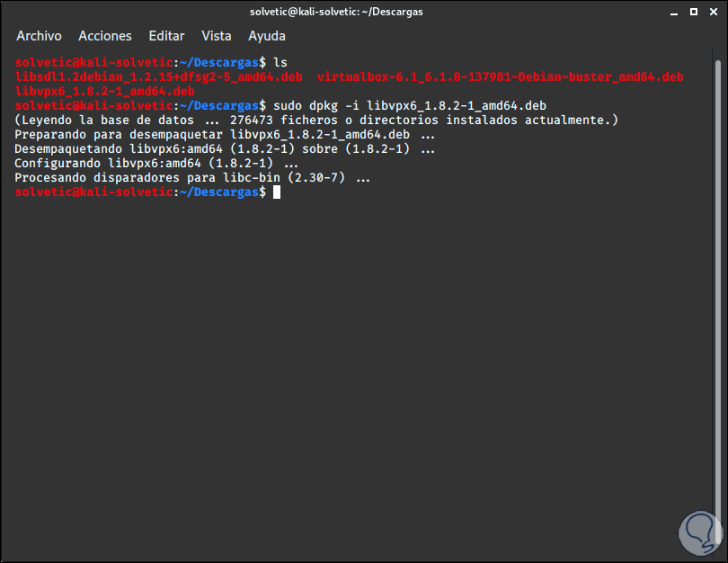The image size is (728, 563).
Task: Click the 'Desempaquetando libvpx6:amd64' output line
Action: (x=225, y=148)
